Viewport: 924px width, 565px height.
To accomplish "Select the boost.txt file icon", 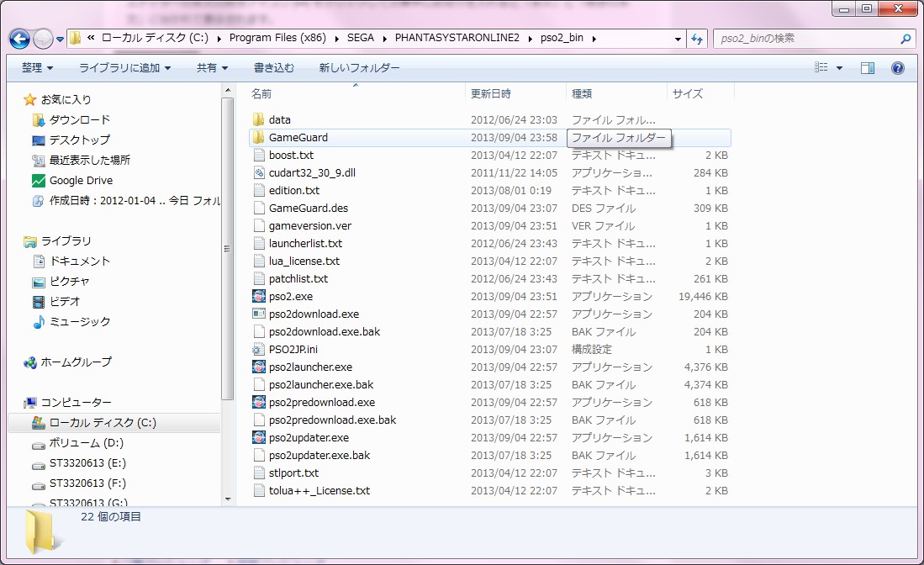I will point(258,155).
